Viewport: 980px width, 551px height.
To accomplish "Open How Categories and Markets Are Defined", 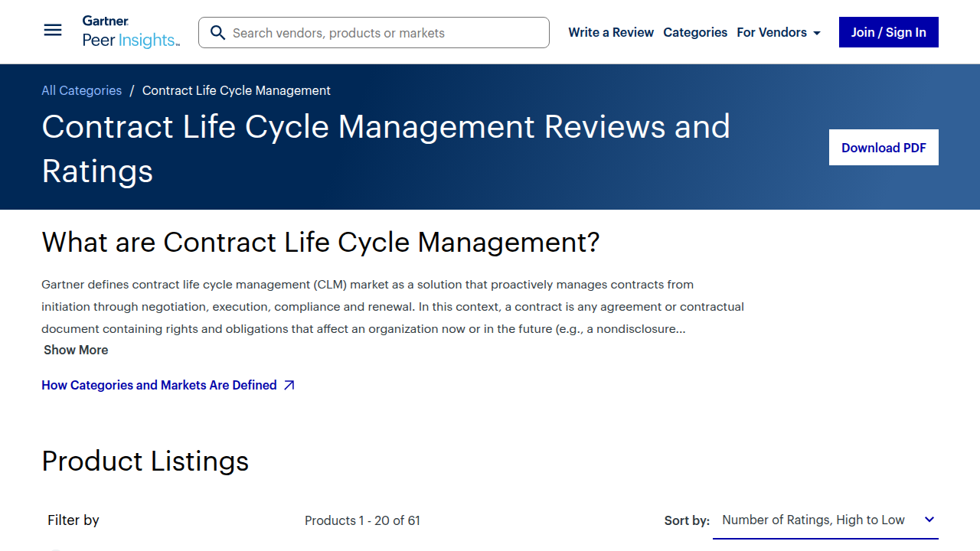I will pos(168,385).
